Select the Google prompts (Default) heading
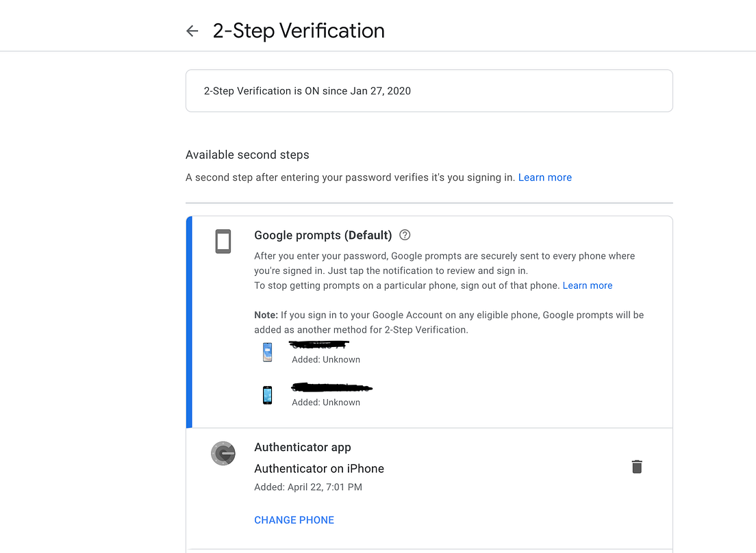The image size is (756, 553). pyautogui.click(x=323, y=235)
